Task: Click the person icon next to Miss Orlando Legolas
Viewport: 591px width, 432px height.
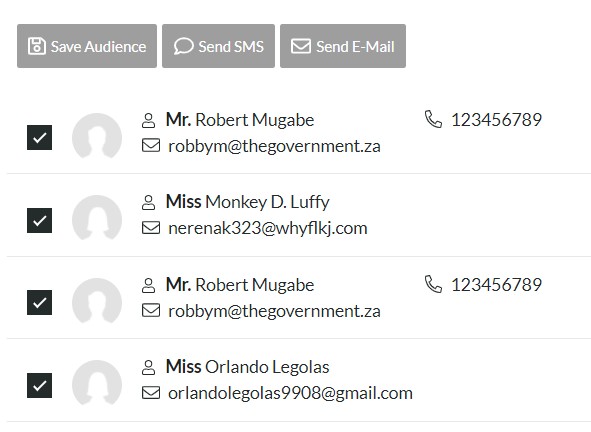Action: click(148, 367)
